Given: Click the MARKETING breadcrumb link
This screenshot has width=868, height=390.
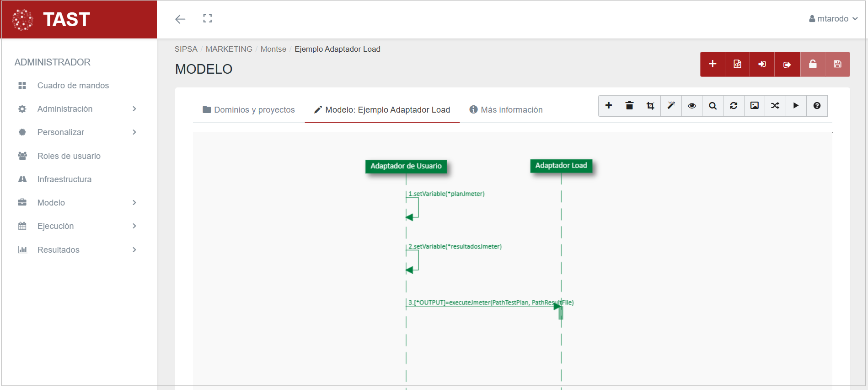Looking at the screenshot, I should (229, 49).
